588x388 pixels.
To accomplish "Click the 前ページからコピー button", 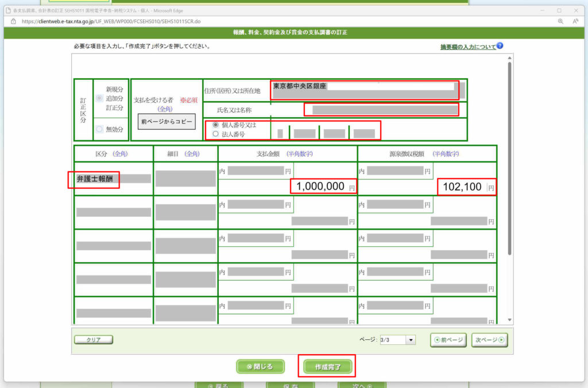I will [167, 122].
